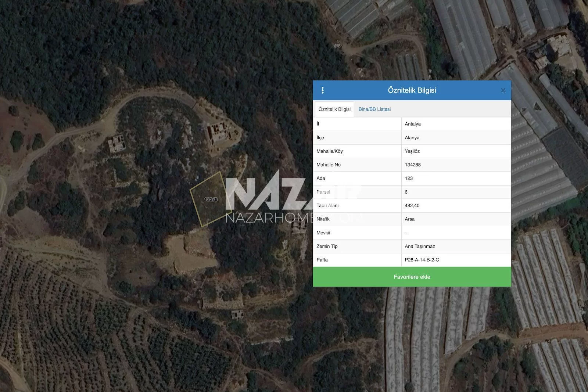Screen dimensions: 588x392
Task: Click the Nitelik value Arsa
Action: pos(409,219)
